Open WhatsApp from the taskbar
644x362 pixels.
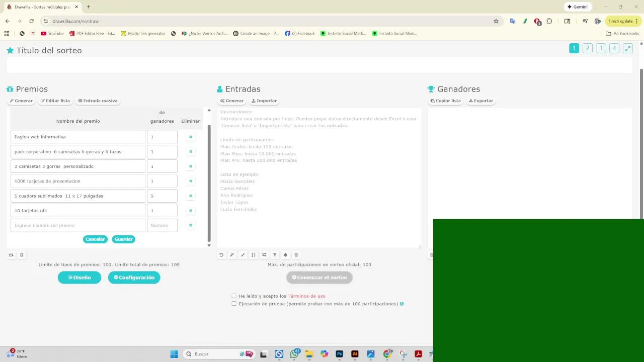pyautogui.click(x=294, y=354)
